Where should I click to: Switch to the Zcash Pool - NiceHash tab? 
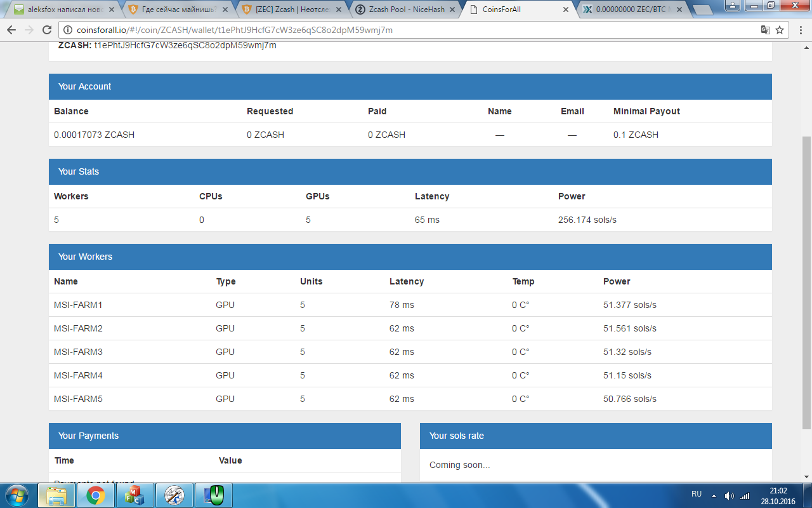point(403,10)
